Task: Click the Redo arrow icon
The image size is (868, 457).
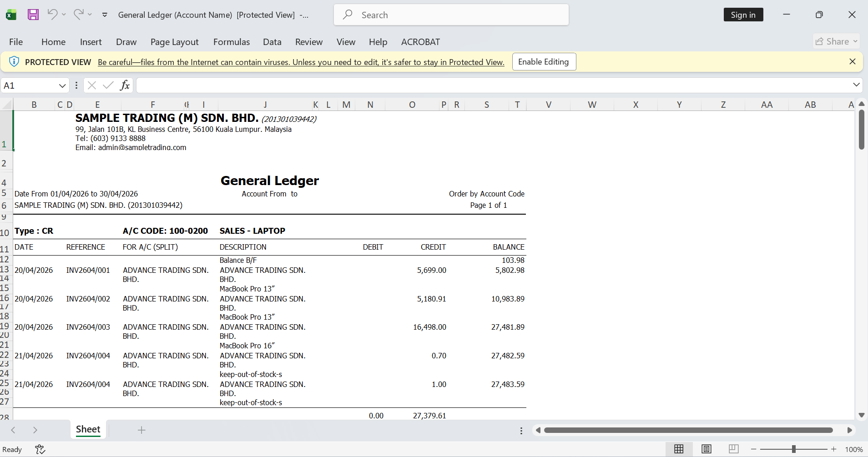Action: 79,15
